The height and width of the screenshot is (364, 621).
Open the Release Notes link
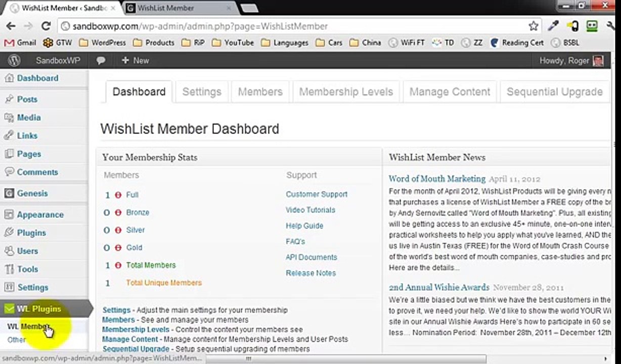click(311, 273)
